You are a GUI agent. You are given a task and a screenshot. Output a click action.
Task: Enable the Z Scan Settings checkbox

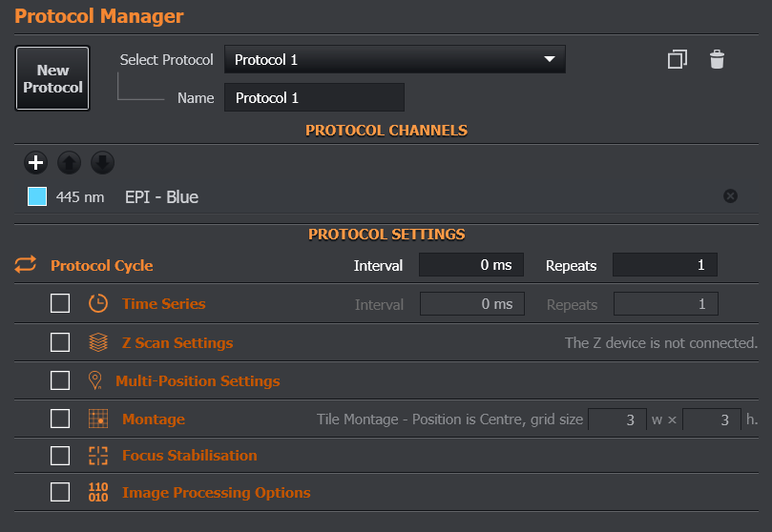coord(60,343)
